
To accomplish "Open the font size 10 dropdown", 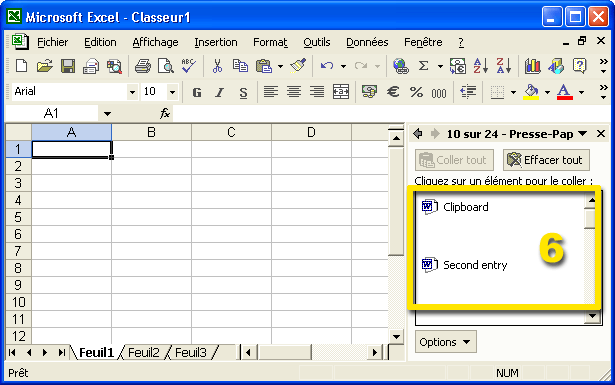I will [x=172, y=92].
